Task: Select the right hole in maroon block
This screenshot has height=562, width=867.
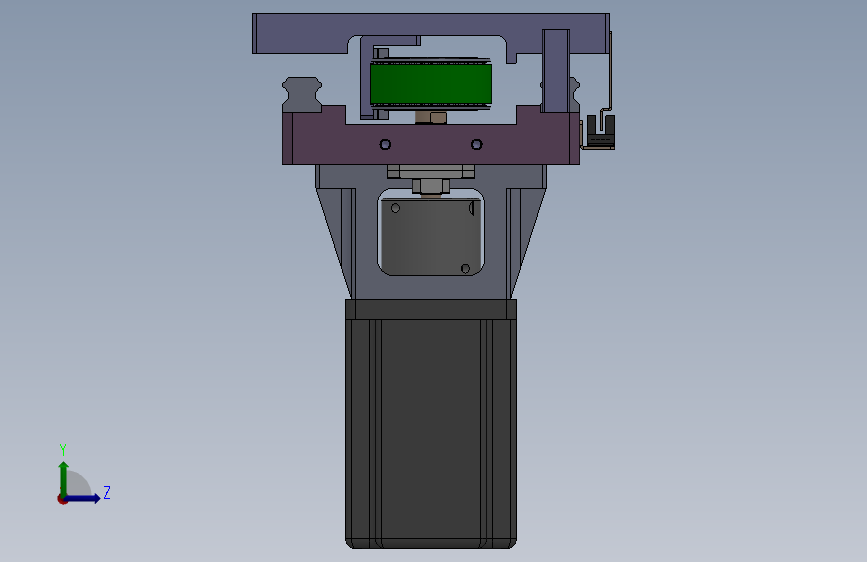Action: point(477,144)
